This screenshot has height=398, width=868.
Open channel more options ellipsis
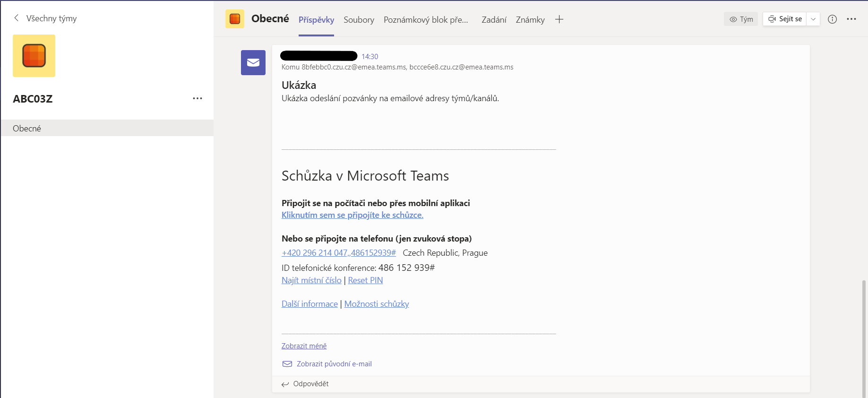tap(851, 19)
